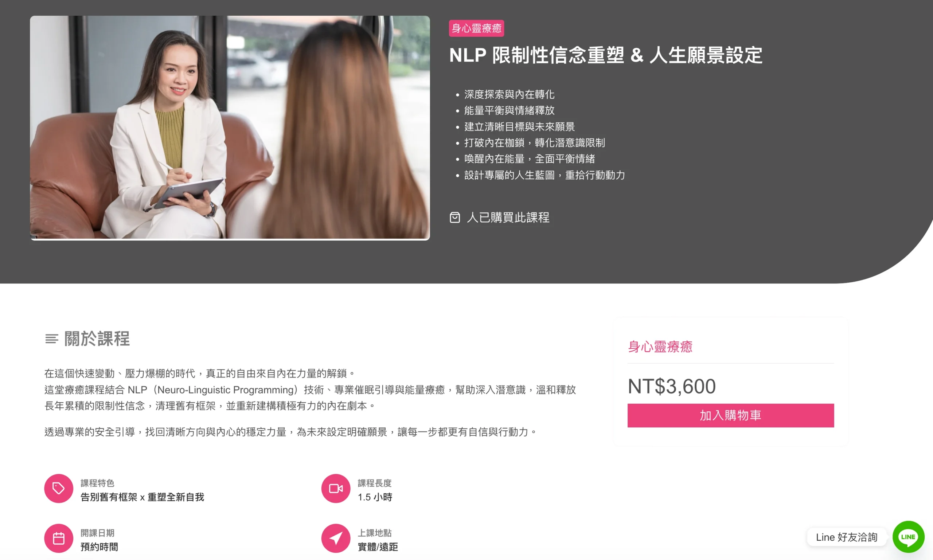Open the 身心靈療癒 heading in price card

pyautogui.click(x=660, y=346)
